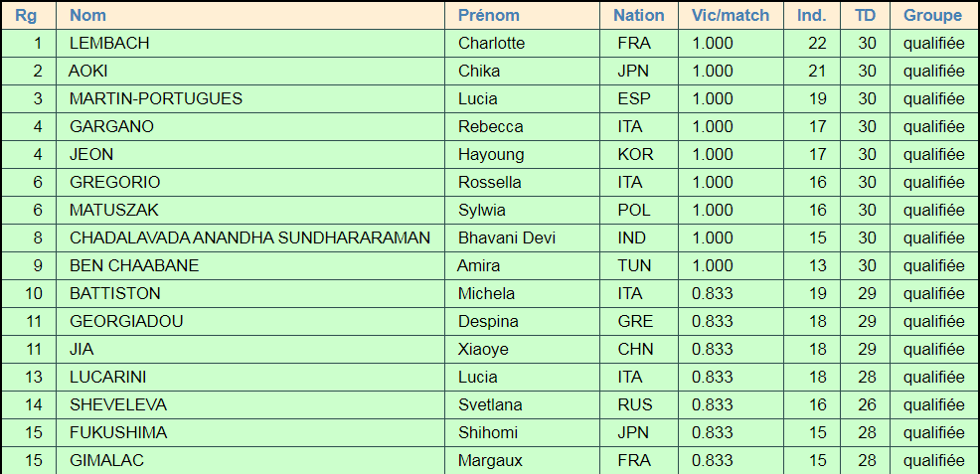Click GIMALAC's qualifiée status cell
Screen dimensions: 980x474
(933, 460)
